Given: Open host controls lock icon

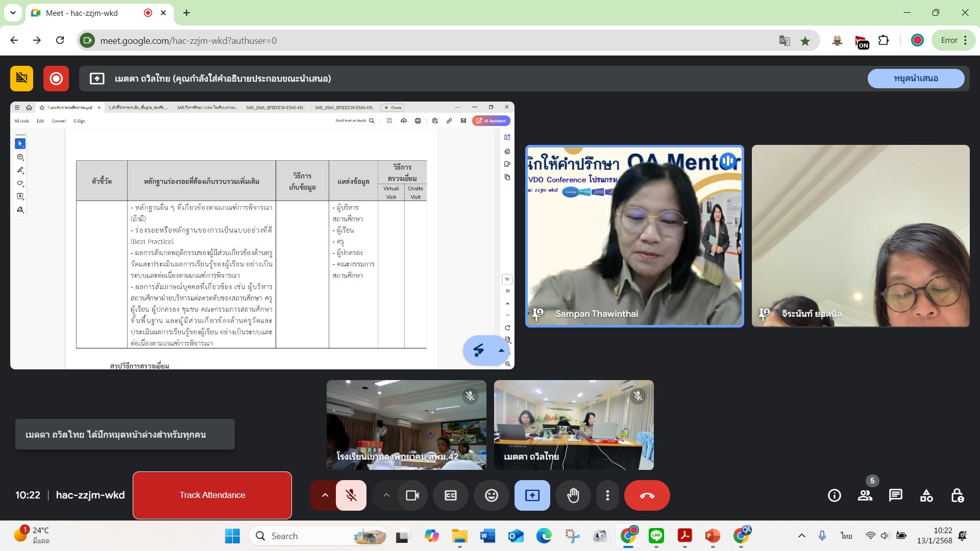Looking at the screenshot, I should 957,495.
